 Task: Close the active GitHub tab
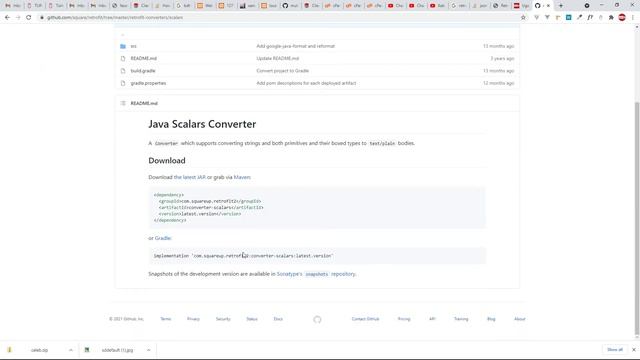click(x=548, y=6)
